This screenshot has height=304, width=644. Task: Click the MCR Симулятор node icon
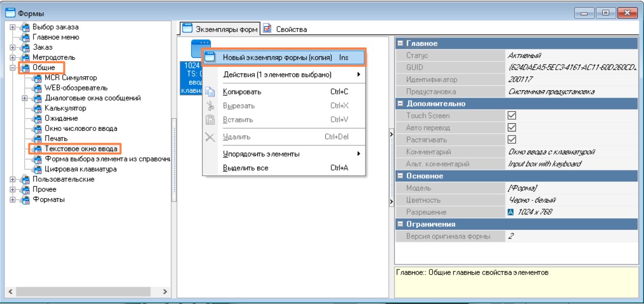[x=37, y=78]
